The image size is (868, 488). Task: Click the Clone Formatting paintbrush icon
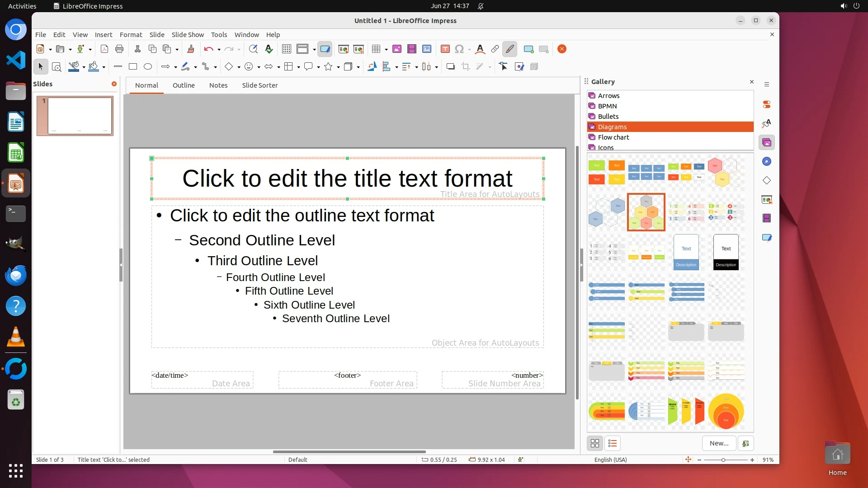click(x=190, y=49)
